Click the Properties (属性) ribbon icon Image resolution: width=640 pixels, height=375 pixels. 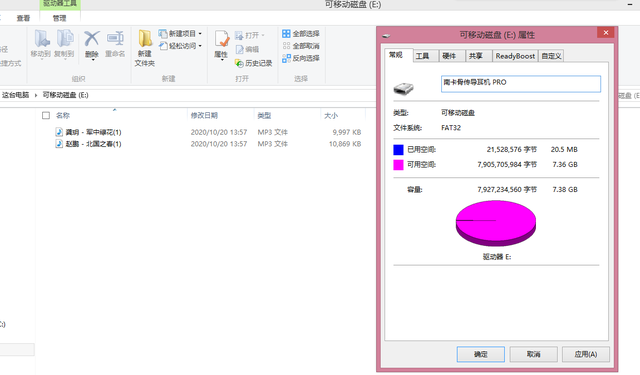[222, 39]
